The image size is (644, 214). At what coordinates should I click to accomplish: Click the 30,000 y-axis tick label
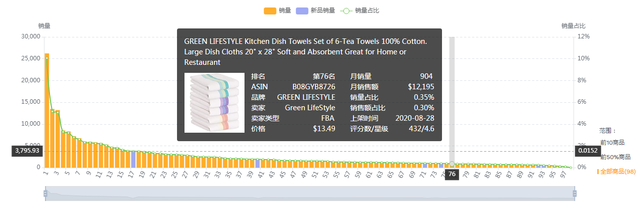(30, 37)
